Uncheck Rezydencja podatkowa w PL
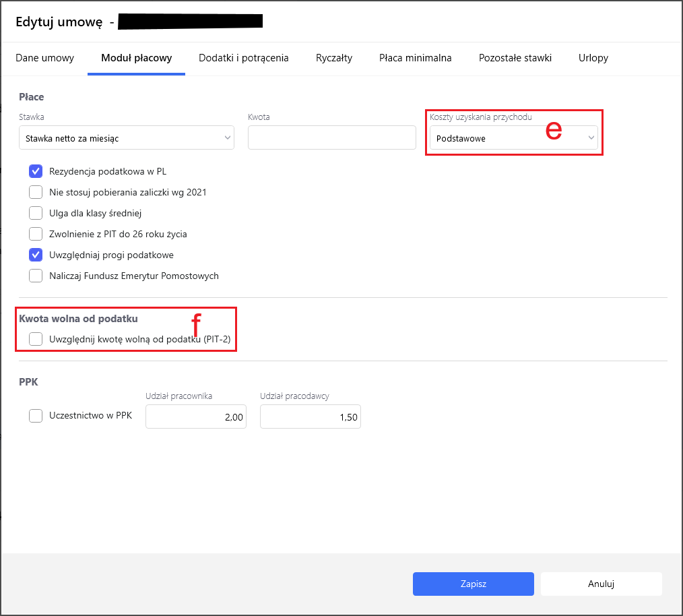This screenshot has width=683, height=616. click(36, 171)
